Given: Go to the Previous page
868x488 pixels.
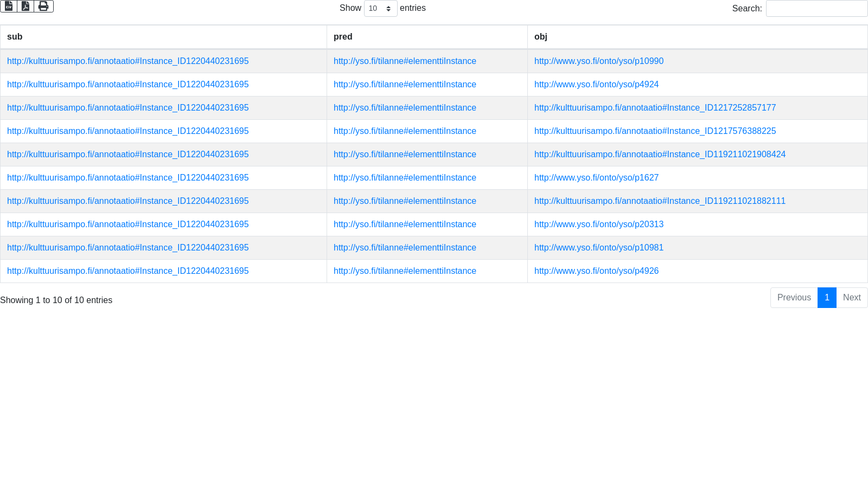Looking at the screenshot, I should pos(794,298).
